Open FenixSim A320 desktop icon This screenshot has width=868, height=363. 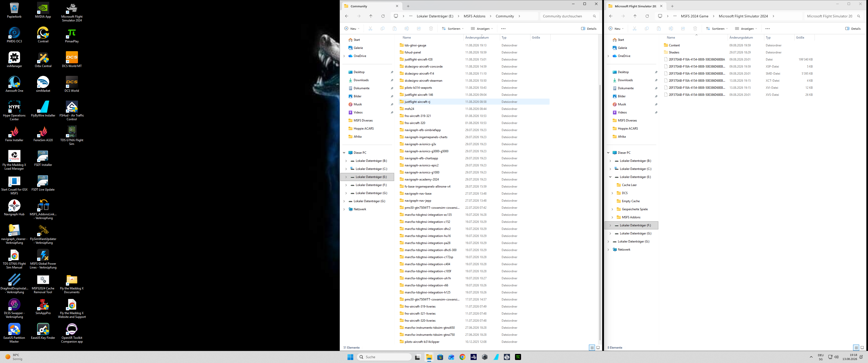43,134
